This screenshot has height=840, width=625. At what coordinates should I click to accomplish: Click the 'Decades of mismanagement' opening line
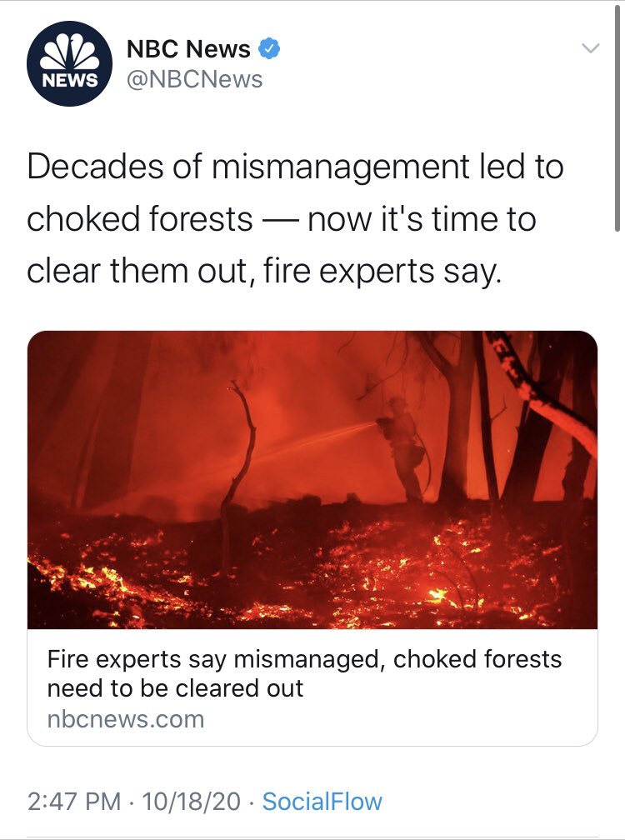tap(295, 167)
